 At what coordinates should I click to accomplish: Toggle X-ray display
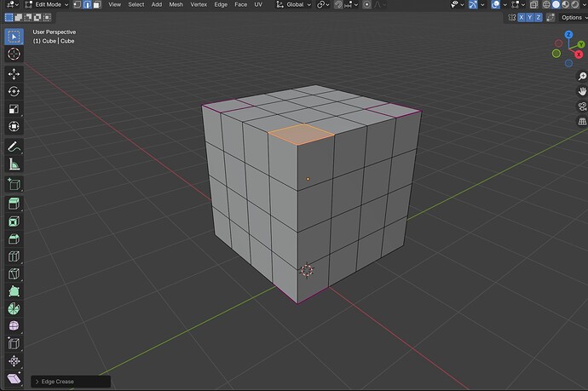point(534,4)
